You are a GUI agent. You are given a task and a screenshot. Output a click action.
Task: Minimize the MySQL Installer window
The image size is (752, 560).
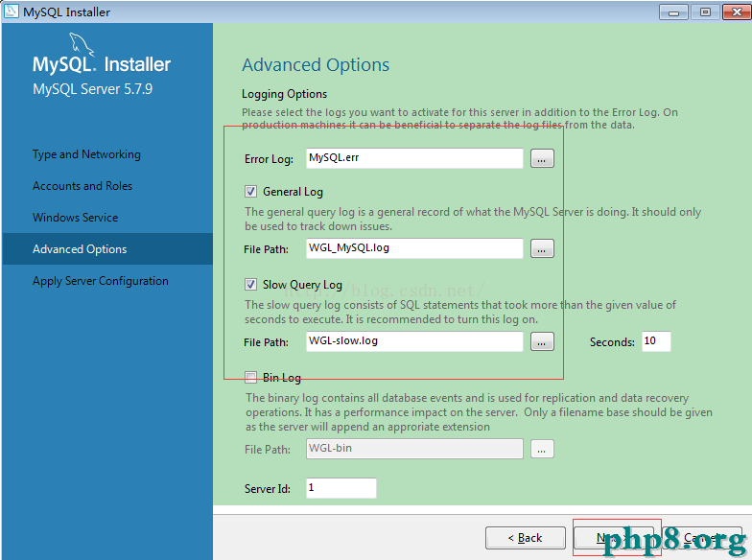coord(673,12)
